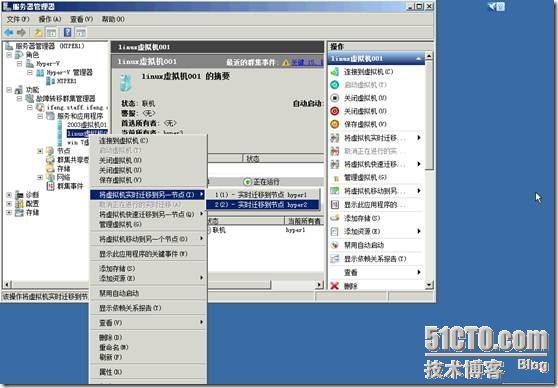Choose 禁用自动启动 in the context menu
The height and width of the screenshot is (388, 558).
(148, 293)
